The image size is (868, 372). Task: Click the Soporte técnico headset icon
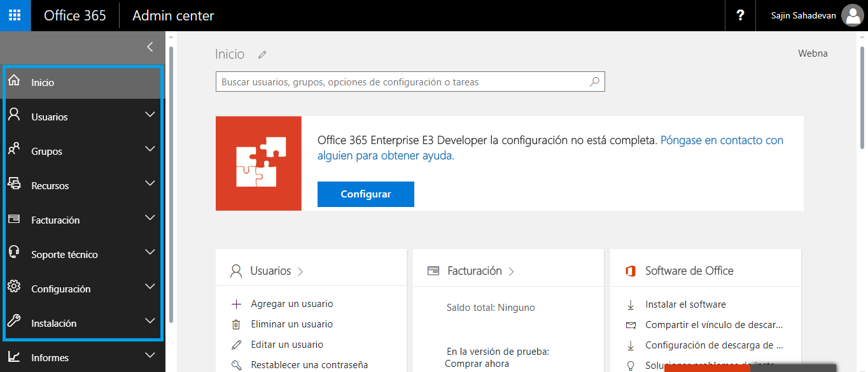tap(14, 253)
